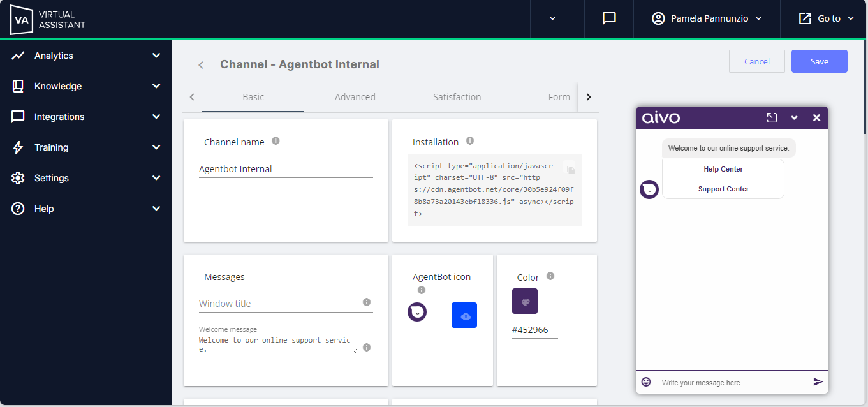Click info icon next to Channel name
This screenshot has width=868, height=407.
coord(276,141)
